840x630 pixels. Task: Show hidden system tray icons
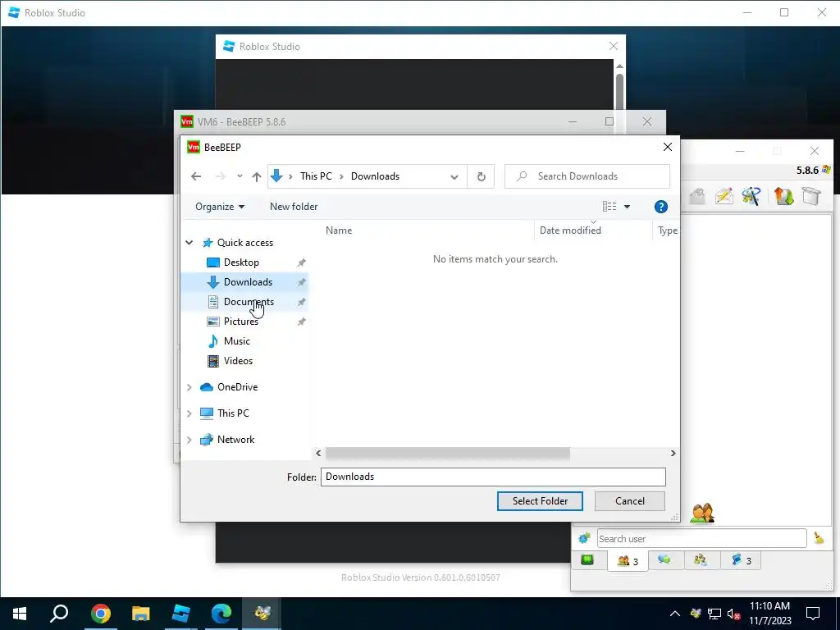tap(675, 614)
